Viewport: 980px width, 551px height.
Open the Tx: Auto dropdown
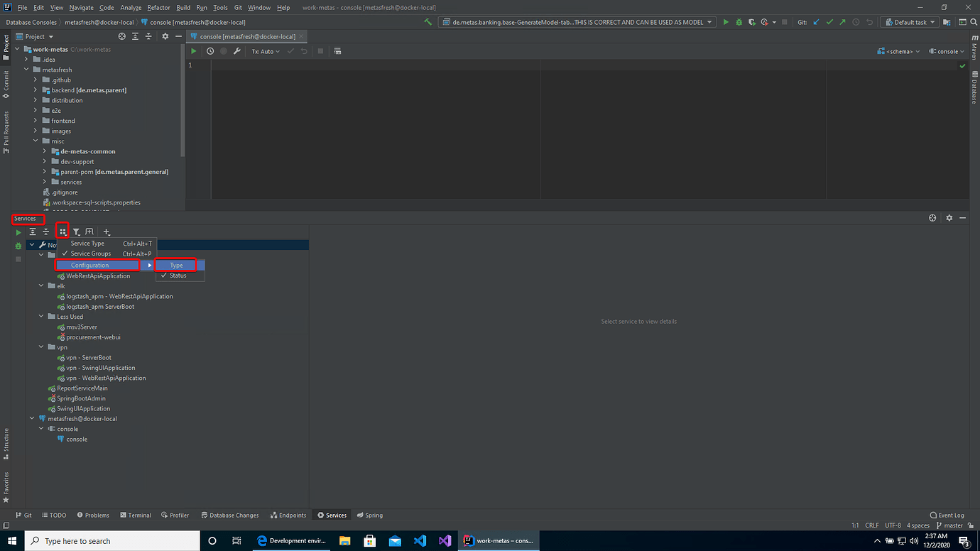(265, 50)
